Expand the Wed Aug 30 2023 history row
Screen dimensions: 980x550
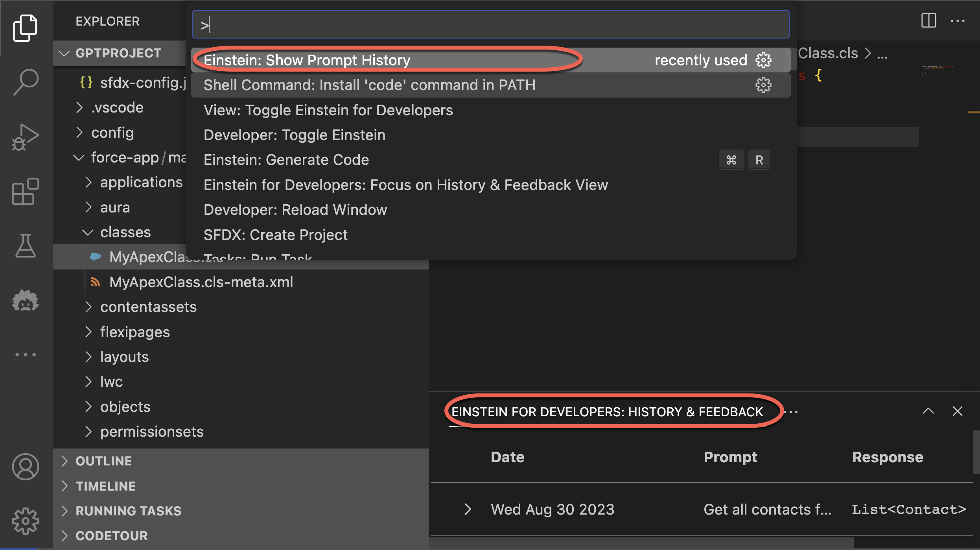[467, 509]
